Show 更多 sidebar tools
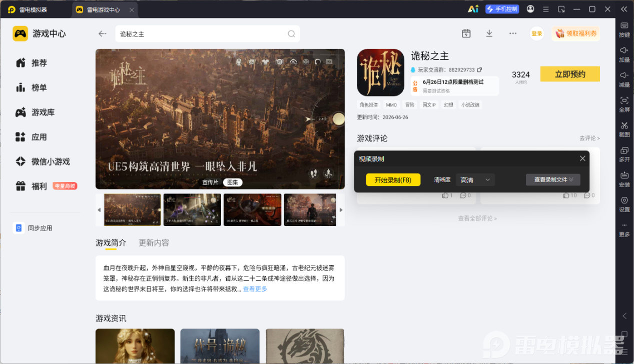634x364 pixels. (624, 229)
